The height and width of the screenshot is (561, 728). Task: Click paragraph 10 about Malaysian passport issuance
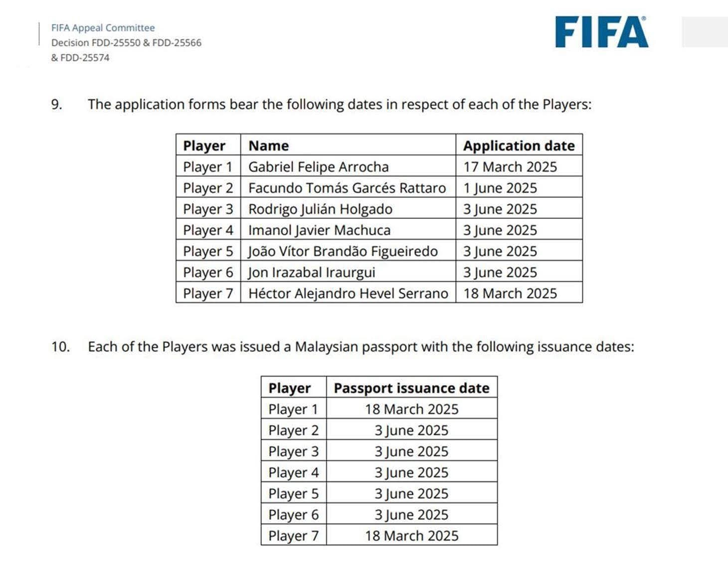[x=361, y=347]
